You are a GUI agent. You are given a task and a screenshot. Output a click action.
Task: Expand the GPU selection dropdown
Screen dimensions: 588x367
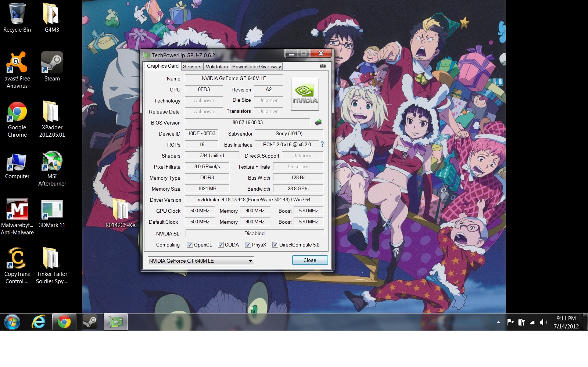(201, 261)
